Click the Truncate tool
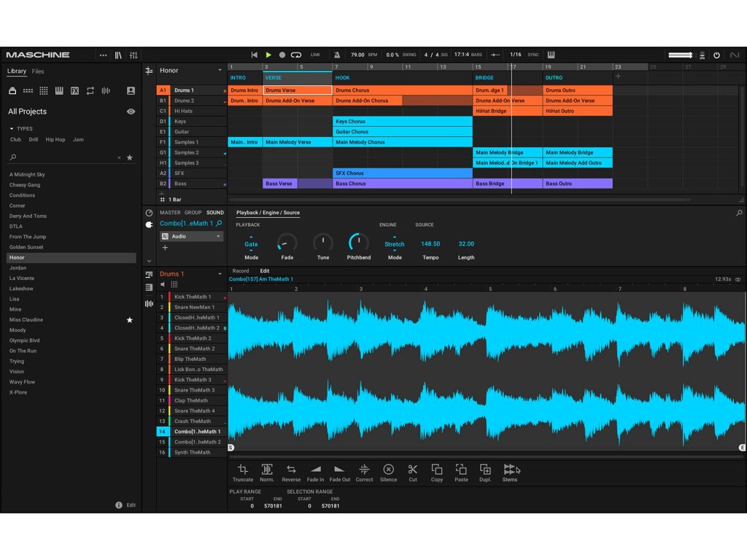The image size is (747, 560). [x=243, y=472]
